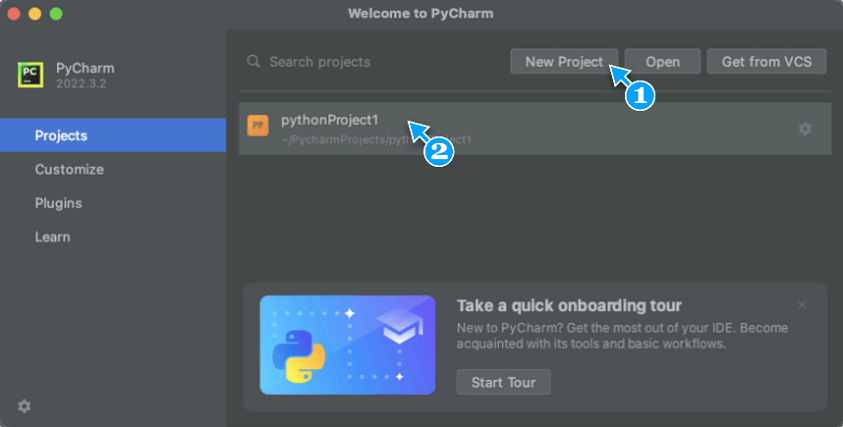Start the onboarding tour

[x=503, y=382]
